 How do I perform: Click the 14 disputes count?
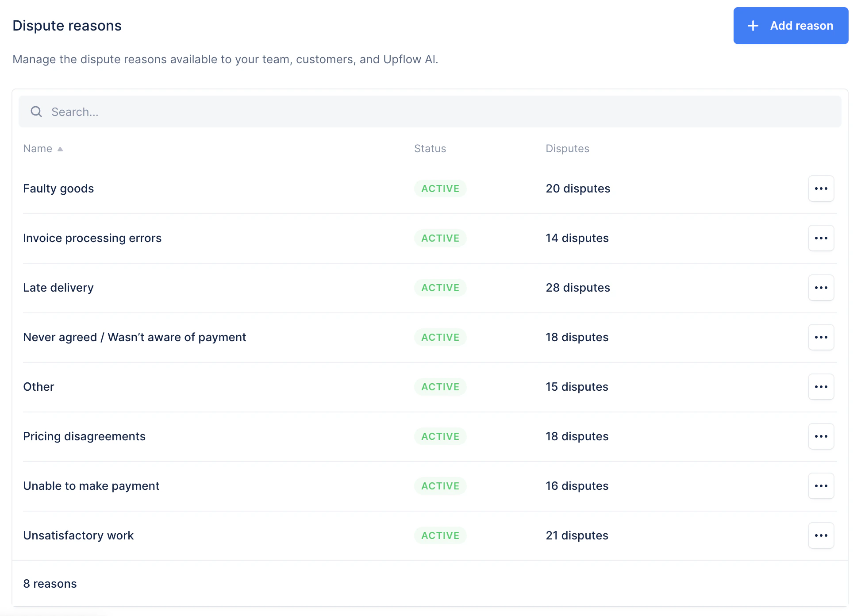(577, 238)
